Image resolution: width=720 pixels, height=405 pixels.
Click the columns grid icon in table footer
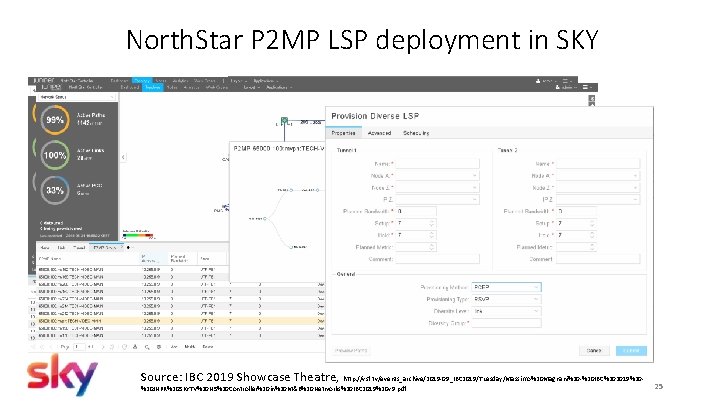pyautogui.click(x=159, y=347)
